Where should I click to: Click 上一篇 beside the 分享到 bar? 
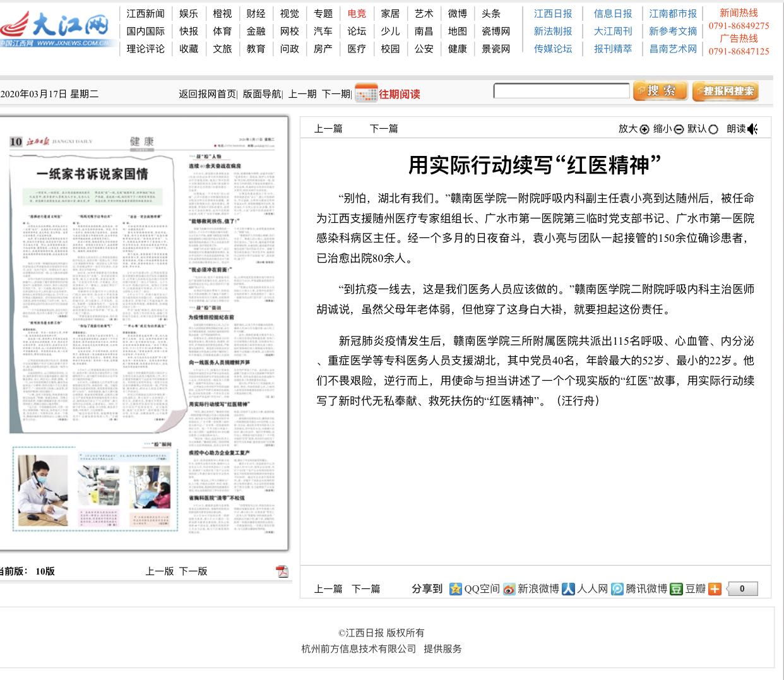pyautogui.click(x=328, y=589)
